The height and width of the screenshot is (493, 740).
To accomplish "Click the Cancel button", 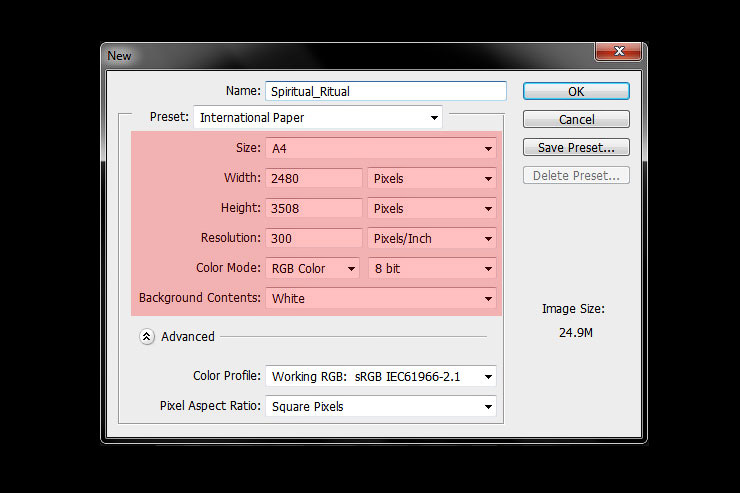I will [576, 119].
